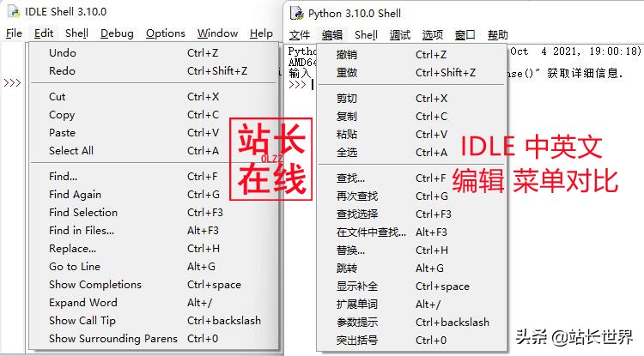This screenshot has width=644, height=356.
Task: Choose Go to Line entry
Action: tap(155, 267)
